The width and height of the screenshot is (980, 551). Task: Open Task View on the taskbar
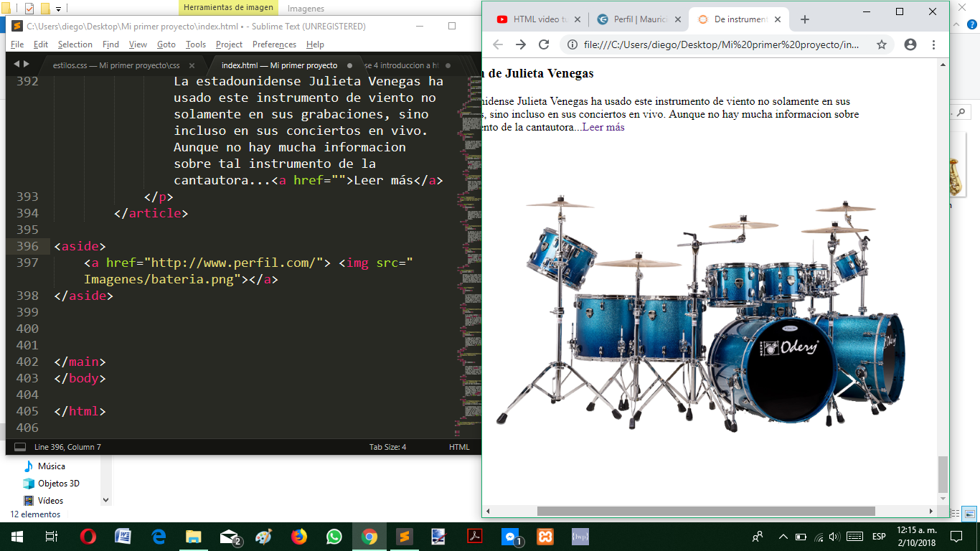[x=51, y=537]
